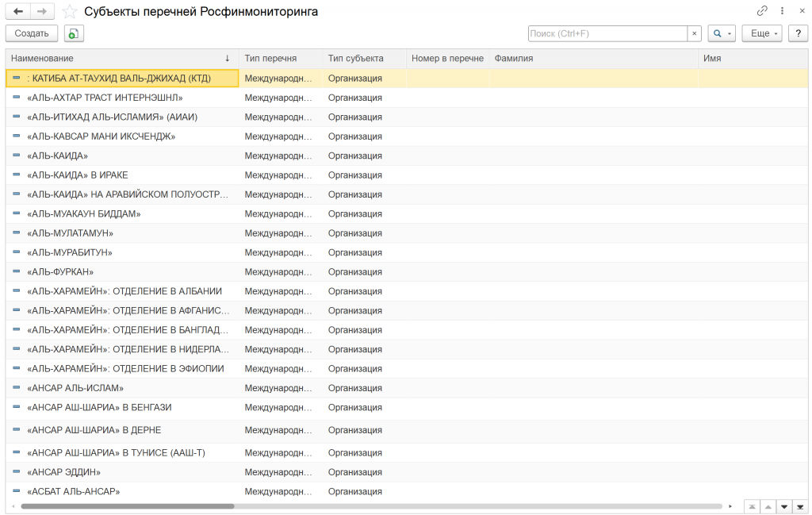Jump to list start with top arrow
Screen dimensions: 812x515
(x=752, y=507)
